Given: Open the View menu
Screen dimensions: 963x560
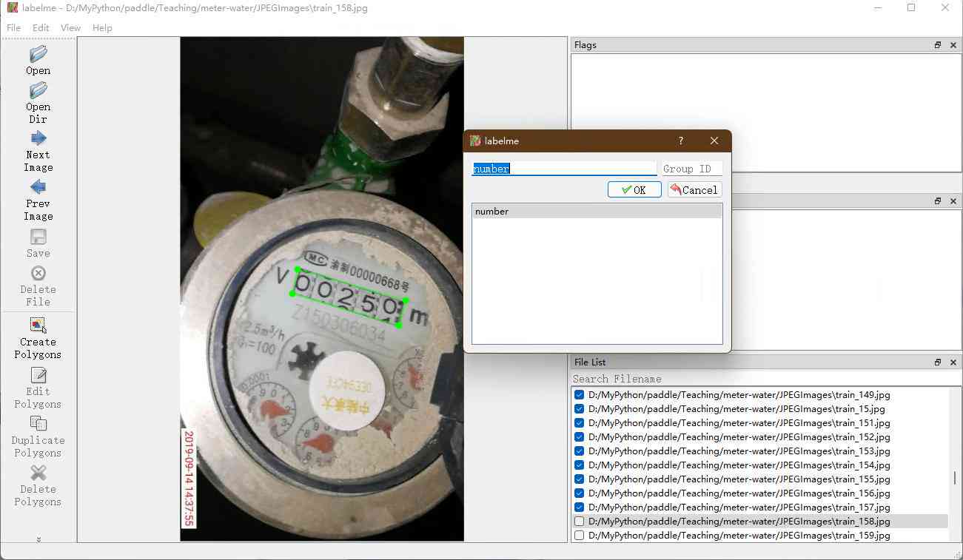Looking at the screenshot, I should click(70, 28).
